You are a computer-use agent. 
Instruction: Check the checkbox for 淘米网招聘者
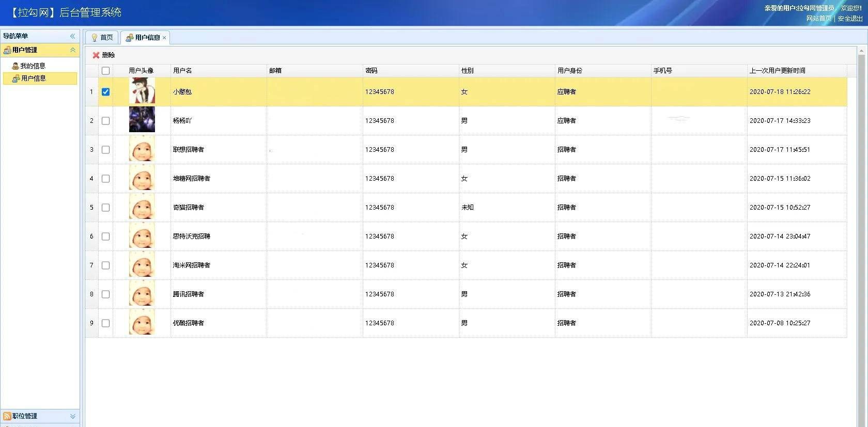pyautogui.click(x=106, y=265)
